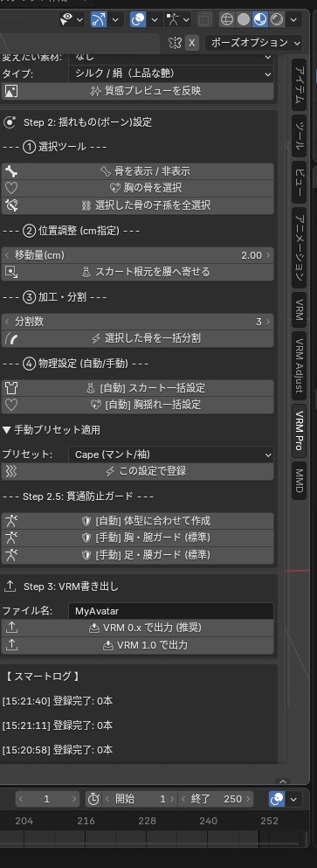
Task: Click 選択した骨の子孫を全選択 button
Action: pos(137,205)
